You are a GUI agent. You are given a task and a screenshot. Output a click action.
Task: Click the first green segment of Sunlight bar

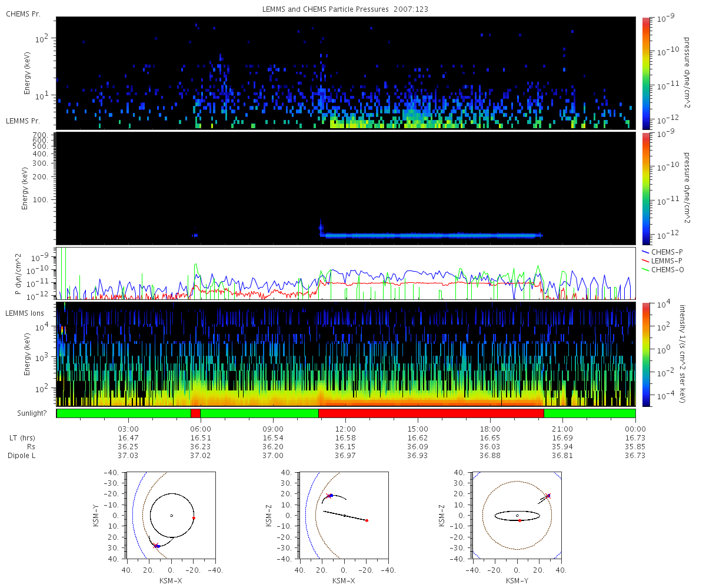tap(124, 413)
